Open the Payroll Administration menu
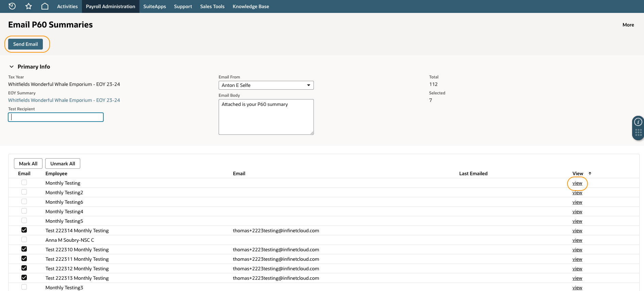The height and width of the screenshot is (291, 644). coord(111,6)
